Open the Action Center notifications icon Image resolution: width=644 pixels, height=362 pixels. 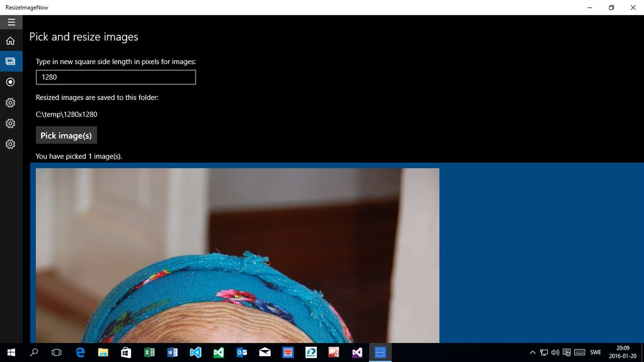click(x=567, y=353)
